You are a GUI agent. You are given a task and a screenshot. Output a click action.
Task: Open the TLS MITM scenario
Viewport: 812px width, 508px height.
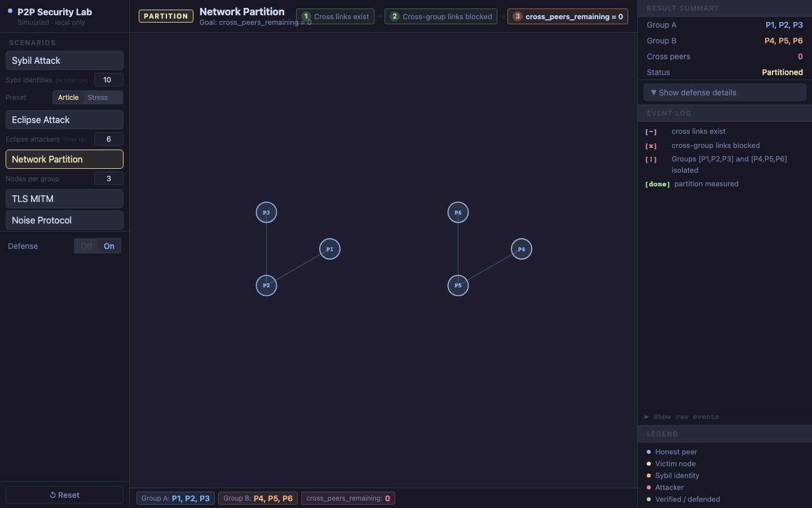click(64, 199)
